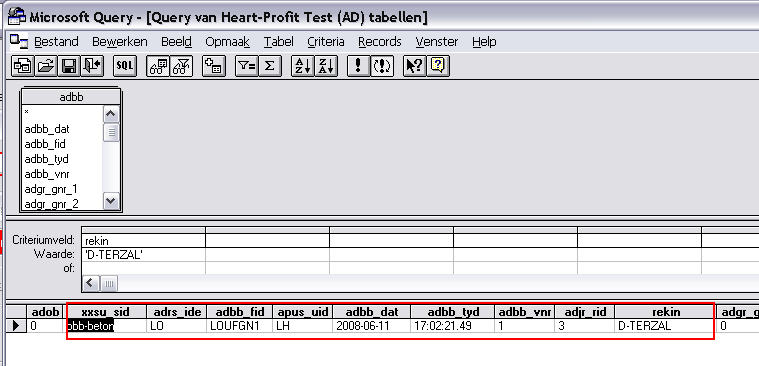The height and width of the screenshot is (366, 759).
Task: Click the highlighted abb-beton cell
Action: pos(106,326)
